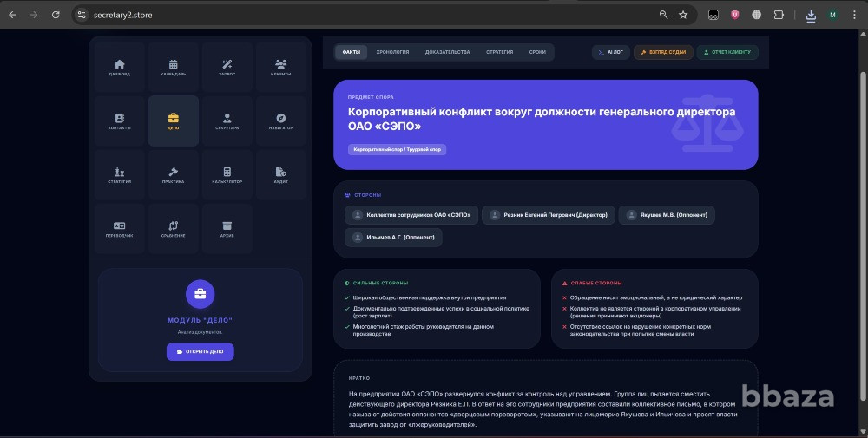This screenshot has width=868, height=438.
Task: Click the page vertical scrollbar
Action: pyautogui.click(x=863, y=235)
